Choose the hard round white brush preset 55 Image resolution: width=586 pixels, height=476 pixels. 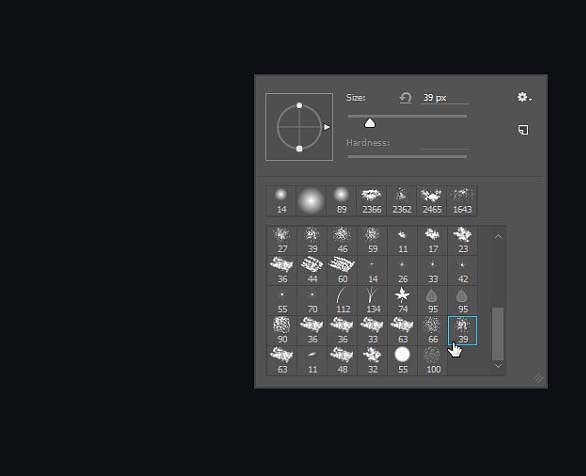click(403, 361)
